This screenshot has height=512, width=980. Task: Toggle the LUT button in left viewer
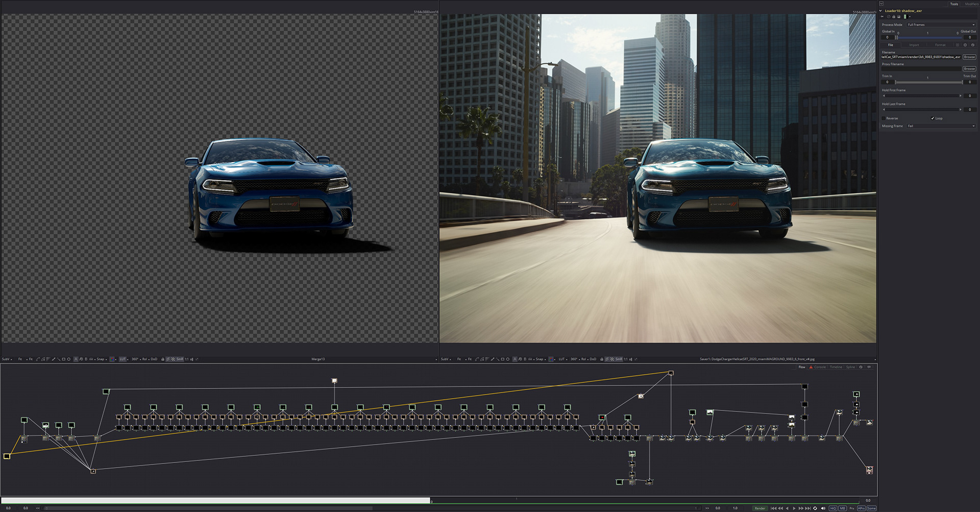122,359
